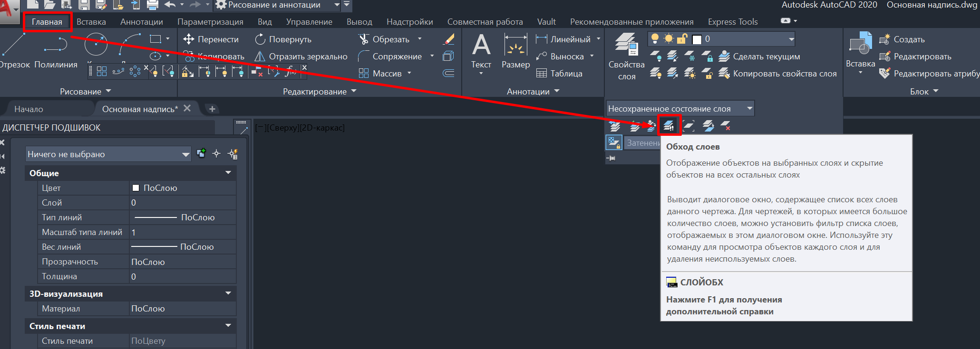The image size is (980, 349).
Task: Click Редактировать атрибуты button
Action: pyautogui.click(x=929, y=74)
